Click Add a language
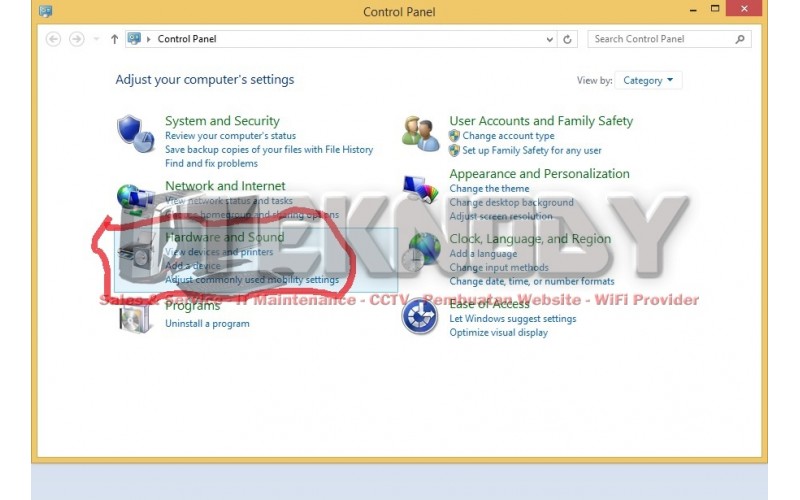Screen dimensions: 800x500 coord(483,254)
